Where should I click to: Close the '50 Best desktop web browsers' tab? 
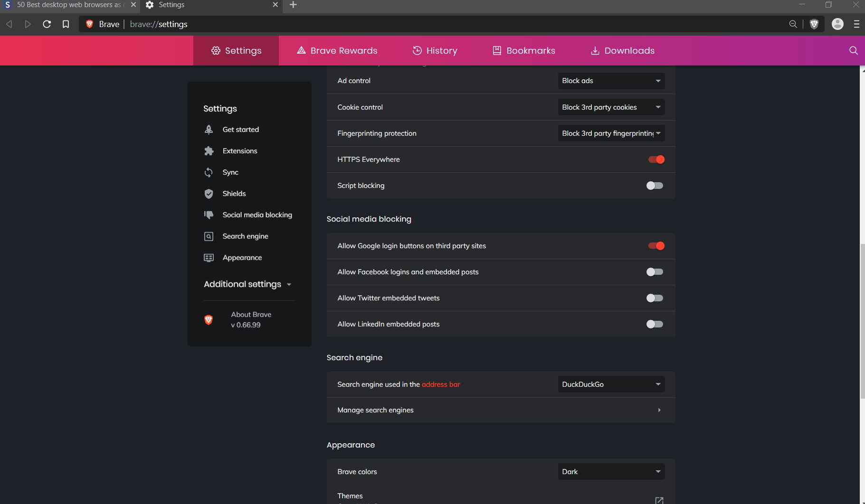point(133,5)
